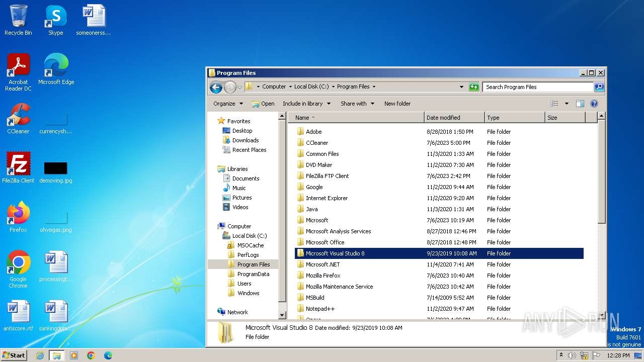
Task: Click Local Disk (C:) in the address bar
Action: click(311, 86)
